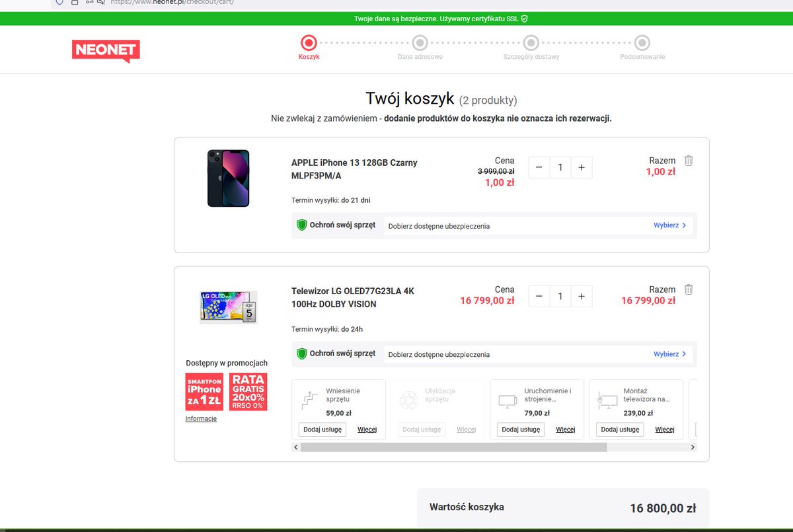Click the Smartfon iPhone za 1 zł promo badge

point(204,392)
